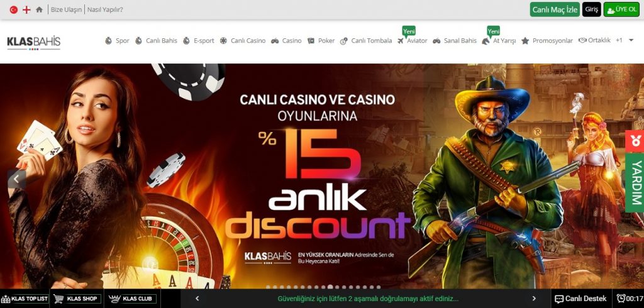Select the active carousel pagination dot
644x308 pixels.
(x=330, y=287)
